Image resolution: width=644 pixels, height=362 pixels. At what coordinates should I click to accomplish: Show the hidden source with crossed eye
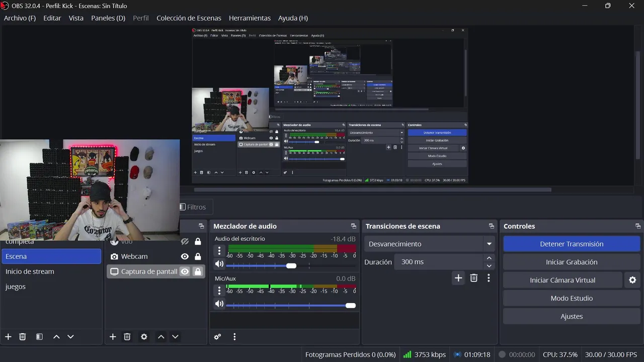point(185,242)
